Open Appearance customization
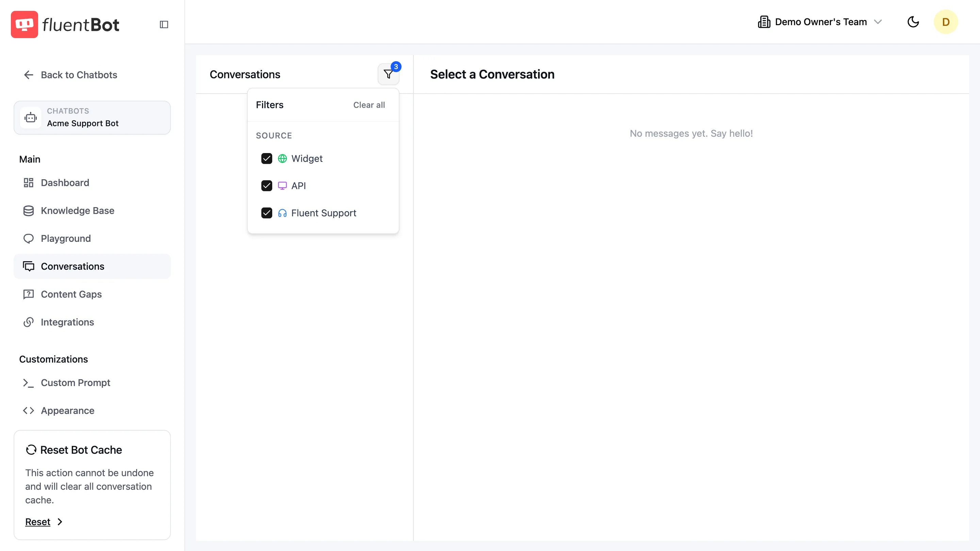The image size is (980, 551). click(x=92, y=411)
